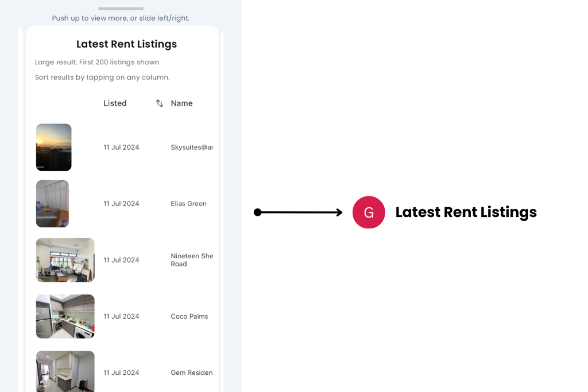
Task: Click the Skysuites row date 11 Jul 2024
Action: point(121,148)
